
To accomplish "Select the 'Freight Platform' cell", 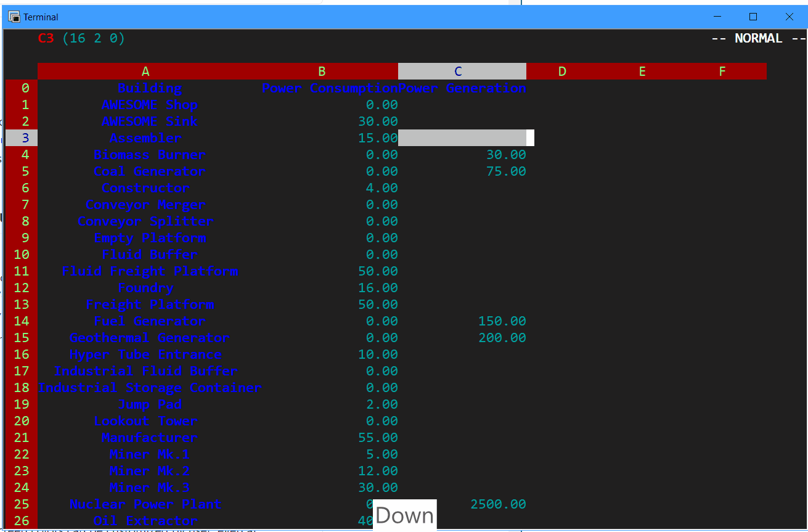I will coord(150,305).
